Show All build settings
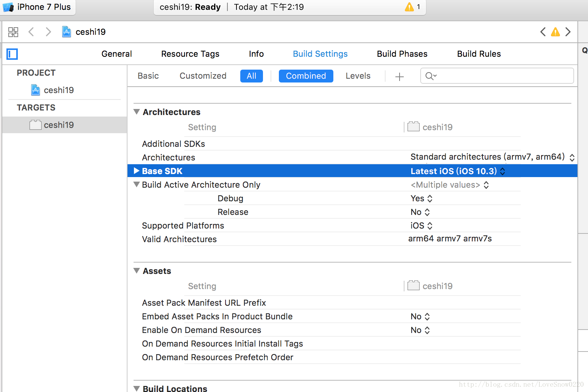Viewport: 588px width, 392px height. coord(252,76)
